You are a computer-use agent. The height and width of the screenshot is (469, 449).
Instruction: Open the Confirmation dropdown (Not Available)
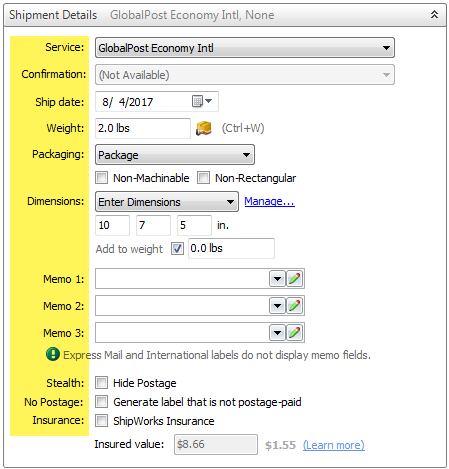(x=245, y=75)
